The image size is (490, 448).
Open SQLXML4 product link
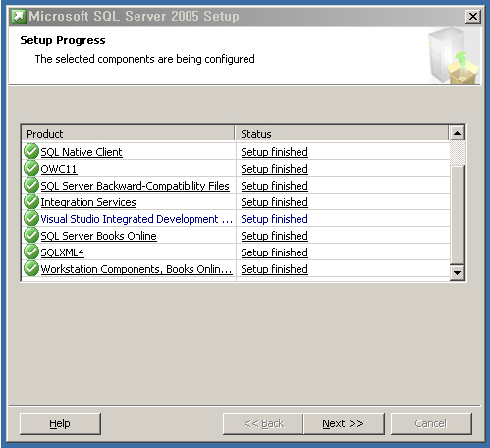click(x=62, y=252)
